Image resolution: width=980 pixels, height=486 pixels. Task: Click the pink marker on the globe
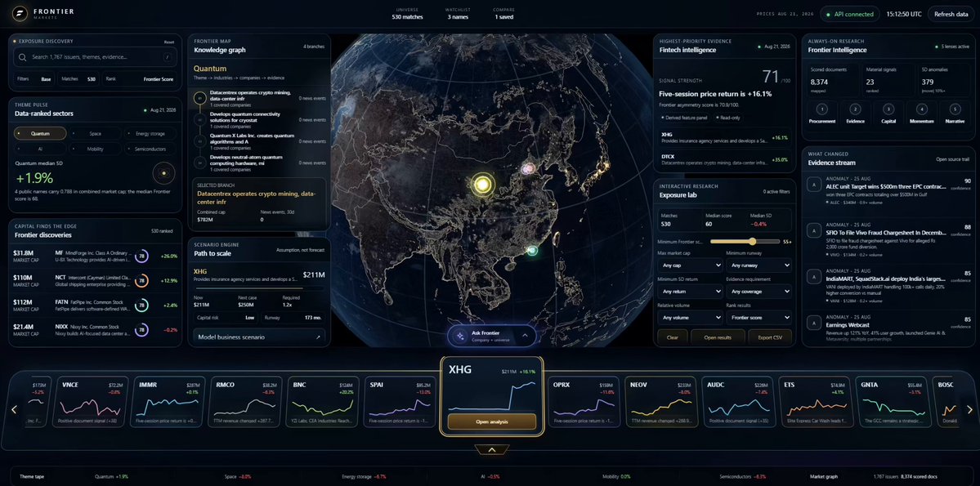[x=528, y=168]
